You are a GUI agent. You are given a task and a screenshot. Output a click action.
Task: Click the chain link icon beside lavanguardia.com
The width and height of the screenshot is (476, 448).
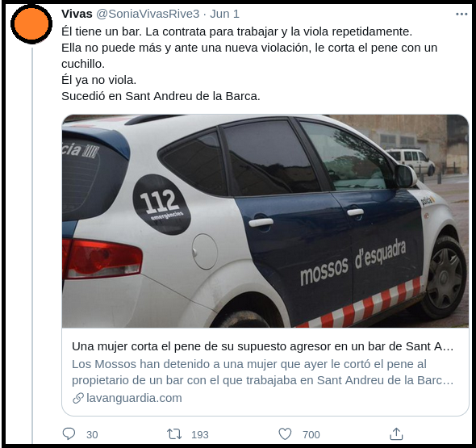click(x=78, y=398)
